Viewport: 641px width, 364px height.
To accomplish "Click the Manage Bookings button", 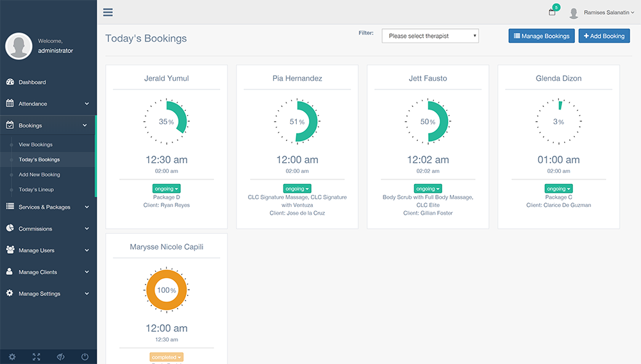I will [542, 36].
